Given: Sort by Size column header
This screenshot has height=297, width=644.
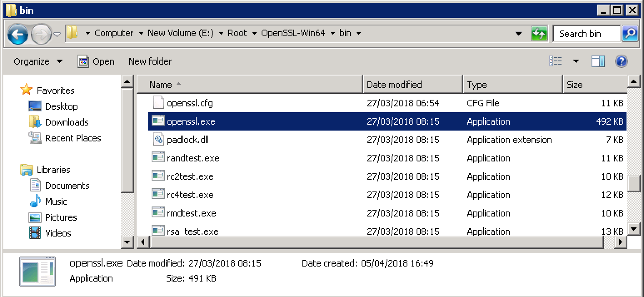Looking at the screenshot, I should click(x=595, y=85).
